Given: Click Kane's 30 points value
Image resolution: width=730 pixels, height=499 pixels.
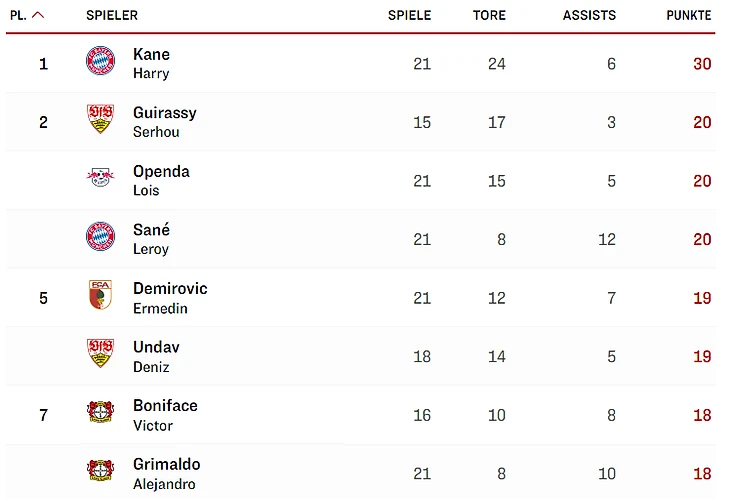Looking at the screenshot, I should pos(701,63).
